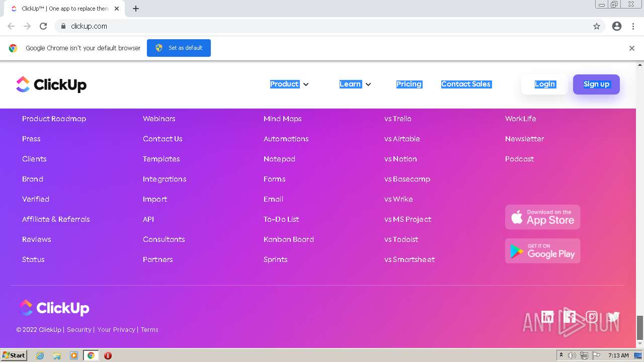The width and height of the screenshot is (644, 362).
Task: Expand the Learn dropdown menu
Action: (355, 84)
